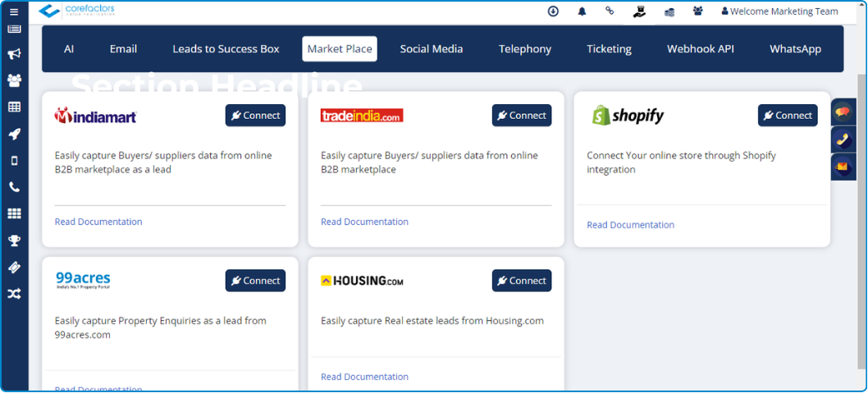This screenshot has height=393, width=868.
Task: Click the download arrow icon in header
Action: [553, 11]
